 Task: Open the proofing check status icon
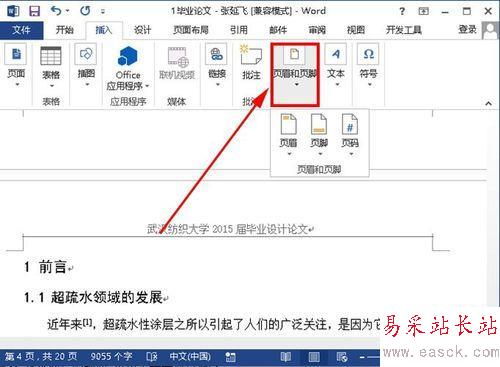[152, 357]
